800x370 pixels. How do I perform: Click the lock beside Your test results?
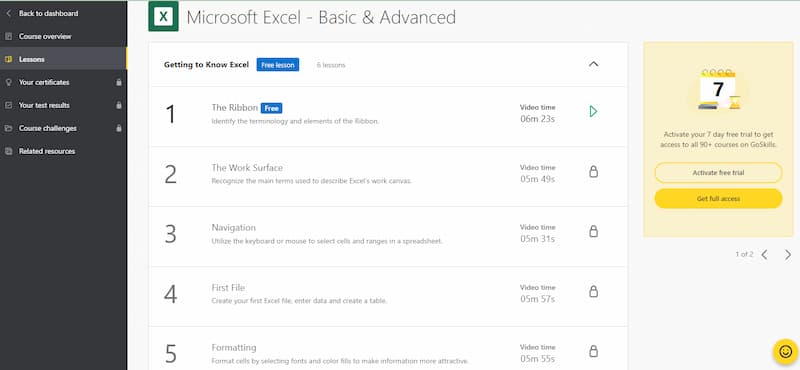click(x=119, y=105)
